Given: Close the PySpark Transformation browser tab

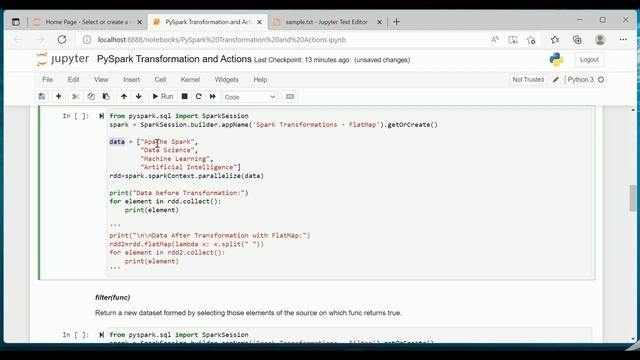Looking at the screenshot, I should click(259, 22).
